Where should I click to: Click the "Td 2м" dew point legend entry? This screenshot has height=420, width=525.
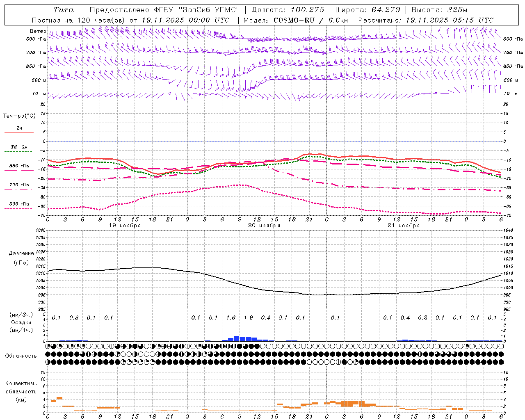point(19,147)
